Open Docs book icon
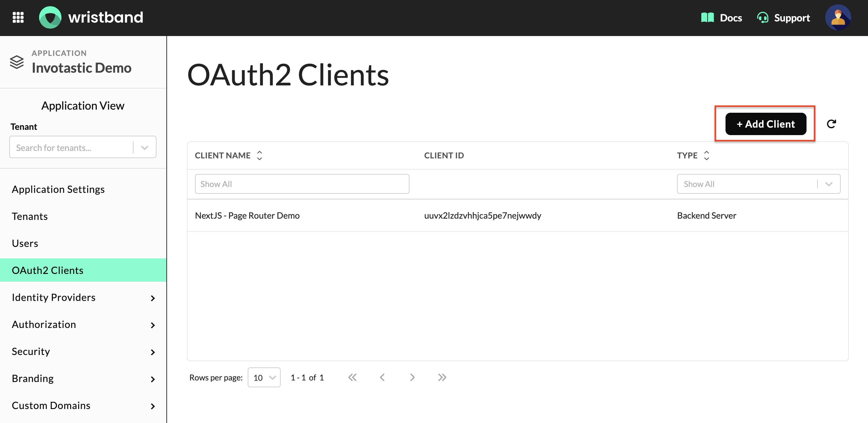Screen dimensions: 868x423 pos(707,17)
